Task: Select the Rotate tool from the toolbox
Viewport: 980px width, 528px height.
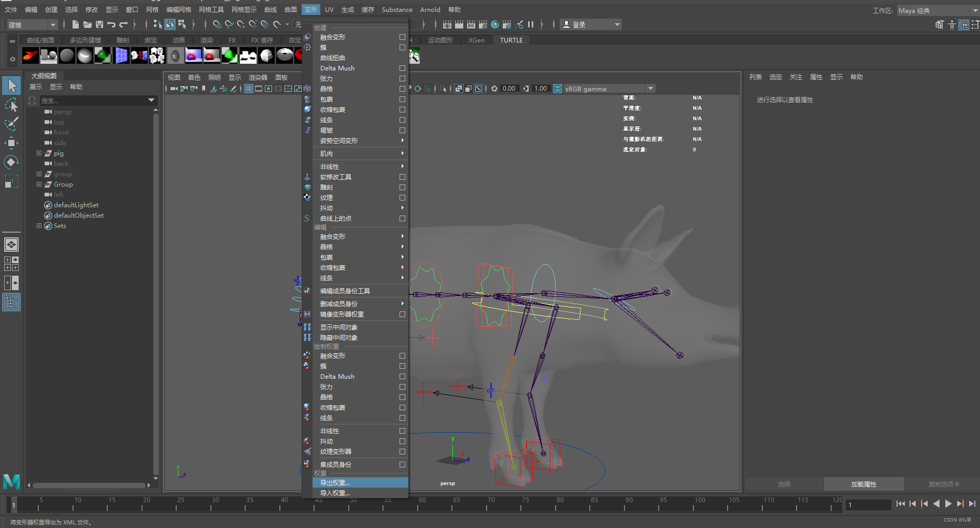Action: click(11, 162)
